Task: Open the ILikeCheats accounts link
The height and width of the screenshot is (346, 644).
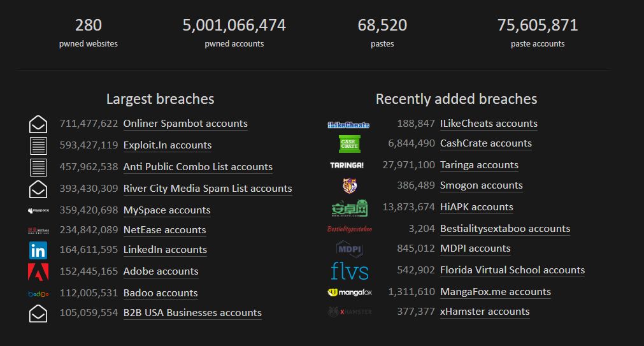Action: coord(489,124)
